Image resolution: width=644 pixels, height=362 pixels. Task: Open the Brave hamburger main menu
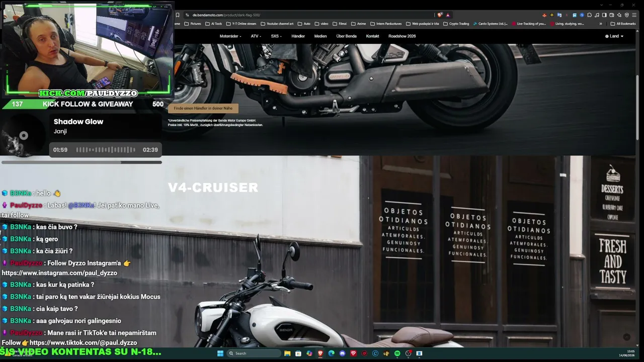634,15
